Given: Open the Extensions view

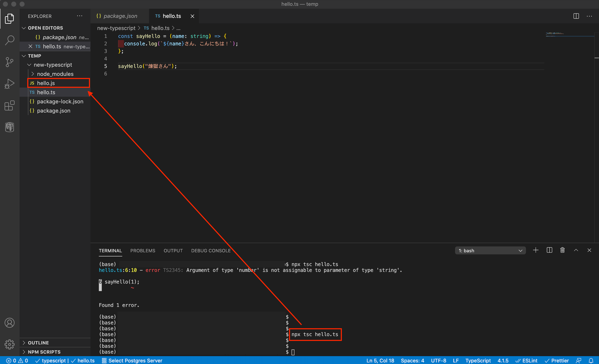Looking at the screenshot, I should pyautogui.click(x=9, y=106).
